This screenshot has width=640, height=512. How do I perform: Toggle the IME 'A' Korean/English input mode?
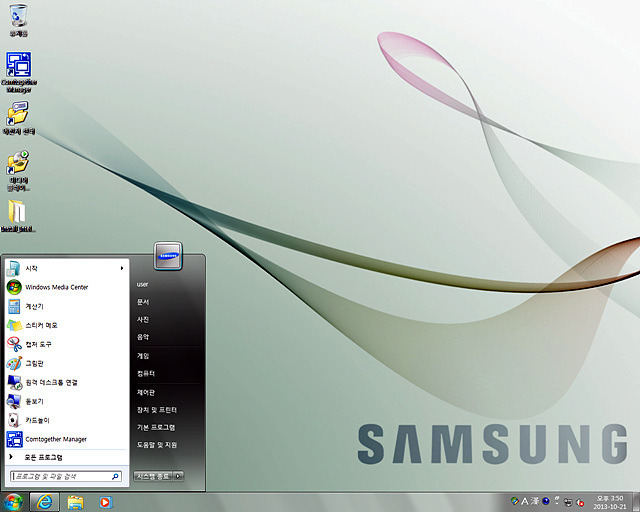click(x=525, y=501)
